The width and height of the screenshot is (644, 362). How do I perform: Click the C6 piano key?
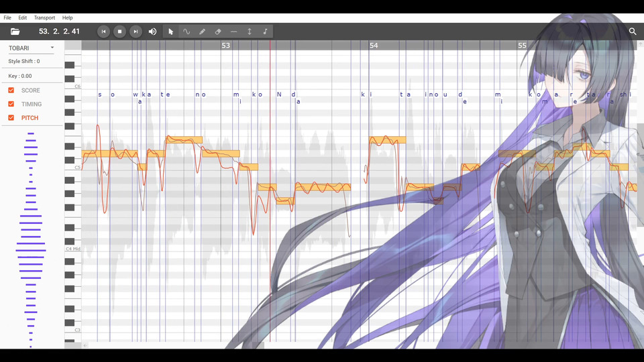(72, 86)
